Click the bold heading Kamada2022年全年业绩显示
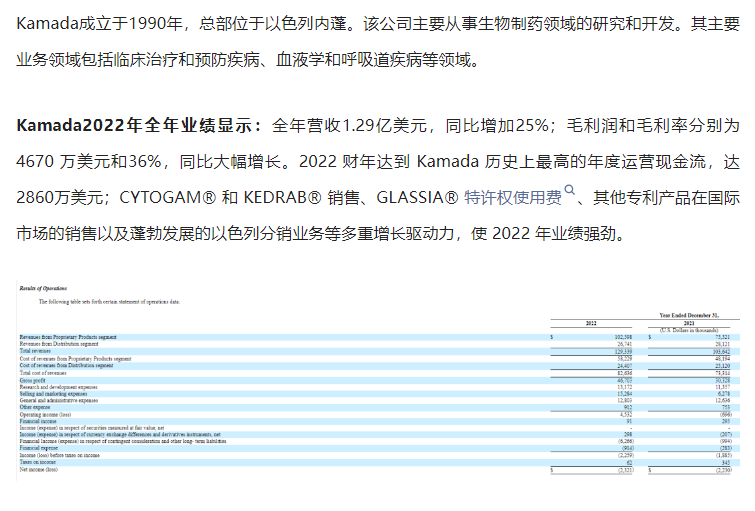This screenshot has width=755, height=511. click(137, 126)
